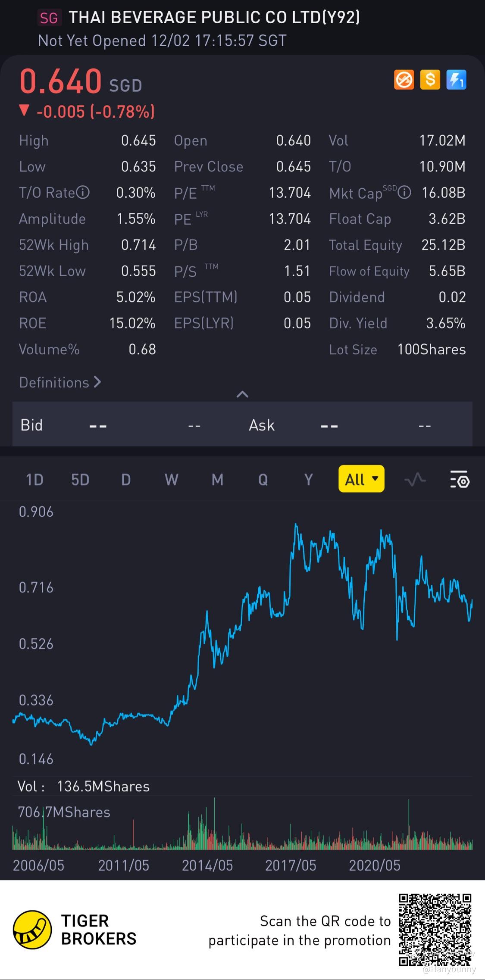Open the All timeframe dropdown

(361, 479)
